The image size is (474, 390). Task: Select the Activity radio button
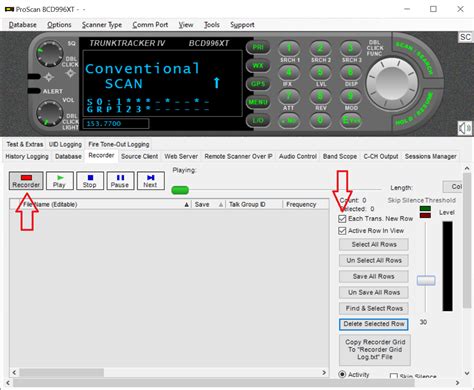[x=342, y=374]
